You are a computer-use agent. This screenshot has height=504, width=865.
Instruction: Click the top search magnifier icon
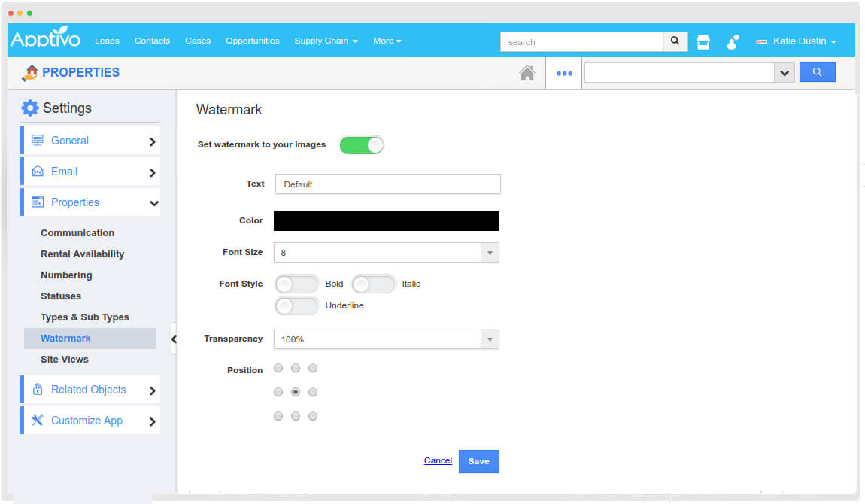point(675,41)
